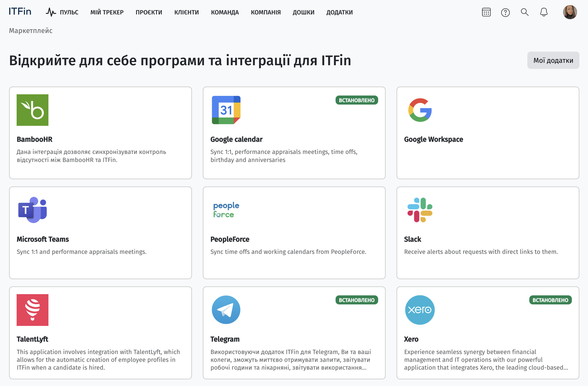This screenshot has height=386, width=588.
Task: Click the TalentLyft red logo
Action: [33, 310]
